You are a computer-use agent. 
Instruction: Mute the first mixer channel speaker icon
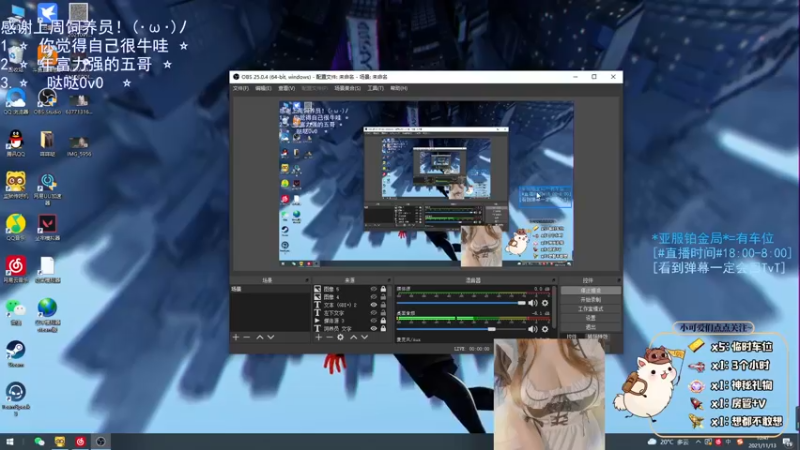533,303
